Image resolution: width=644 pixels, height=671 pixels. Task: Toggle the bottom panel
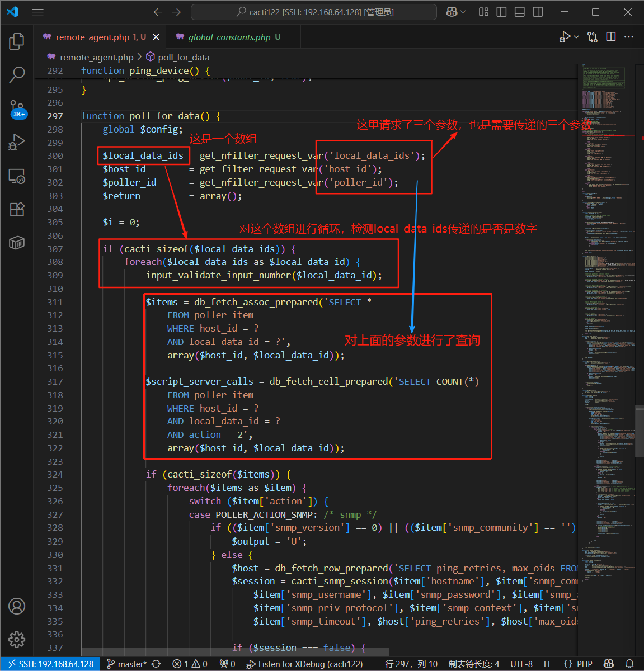click(520, 12)
